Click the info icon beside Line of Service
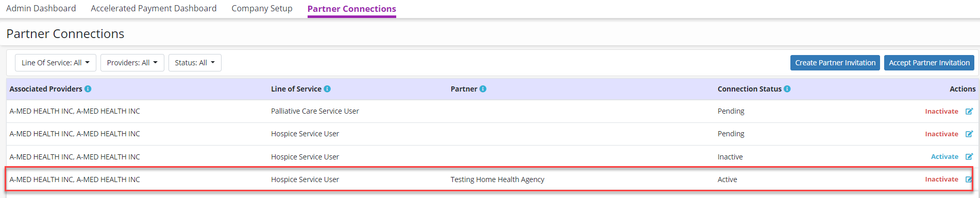This screenshot has width=980, height=198. 327,89
